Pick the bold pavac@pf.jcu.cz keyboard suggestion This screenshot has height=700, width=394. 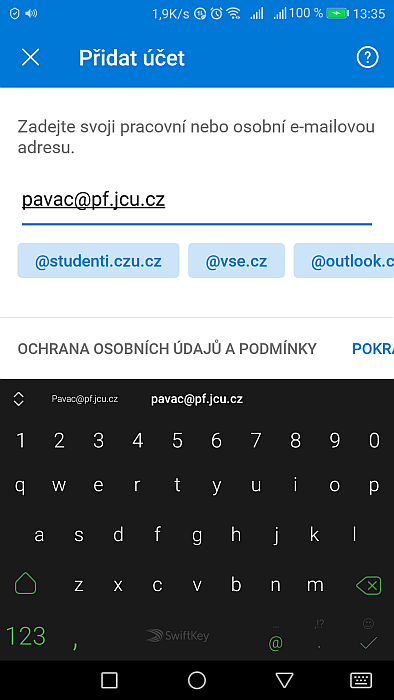click(197, 399)
